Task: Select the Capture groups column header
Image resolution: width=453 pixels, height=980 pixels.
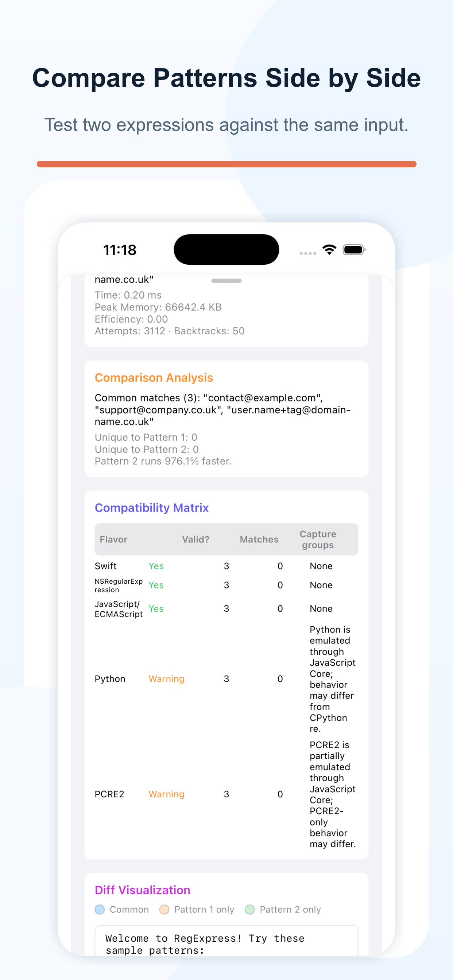Action: tap(318, 539)
